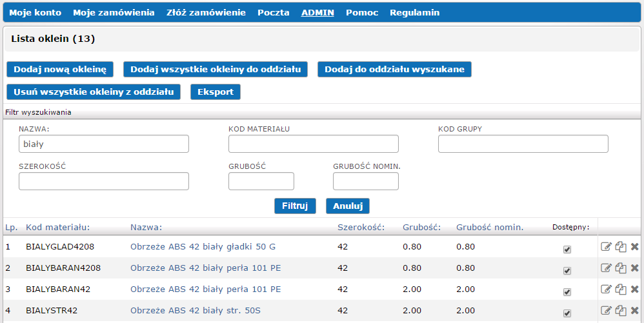Edit the BIALYSTR42 row entry
644x323 pixels.
pos(606,311)
